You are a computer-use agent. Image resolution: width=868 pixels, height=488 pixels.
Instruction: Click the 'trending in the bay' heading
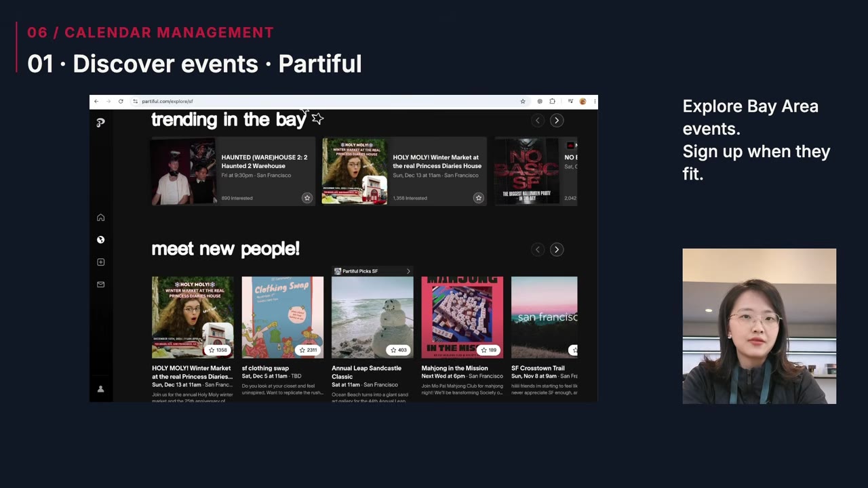pyautogui.click(x=229, y=120)
